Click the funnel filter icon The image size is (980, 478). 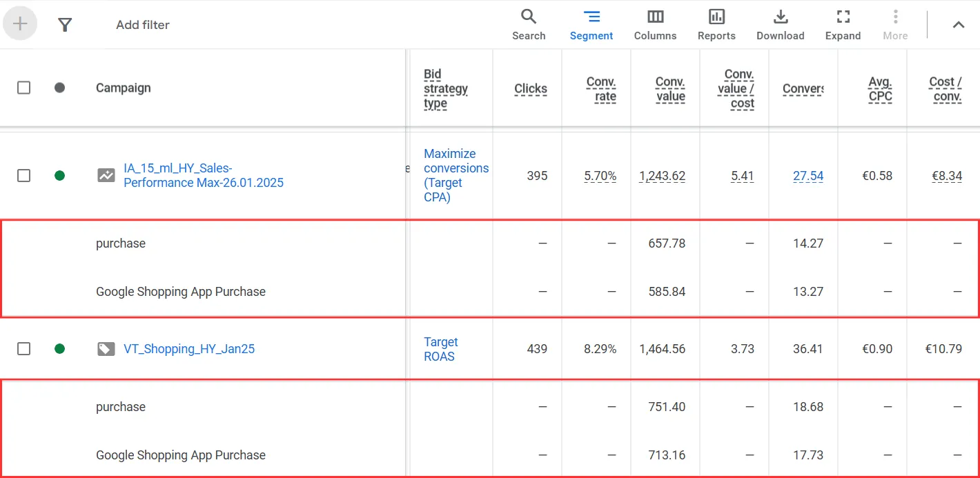click(65, 25)
